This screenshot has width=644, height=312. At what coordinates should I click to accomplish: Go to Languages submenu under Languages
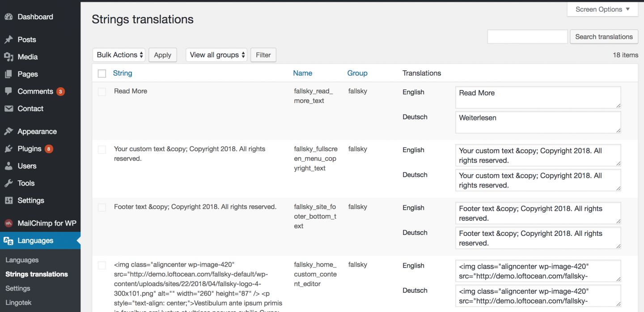point(22,260)
